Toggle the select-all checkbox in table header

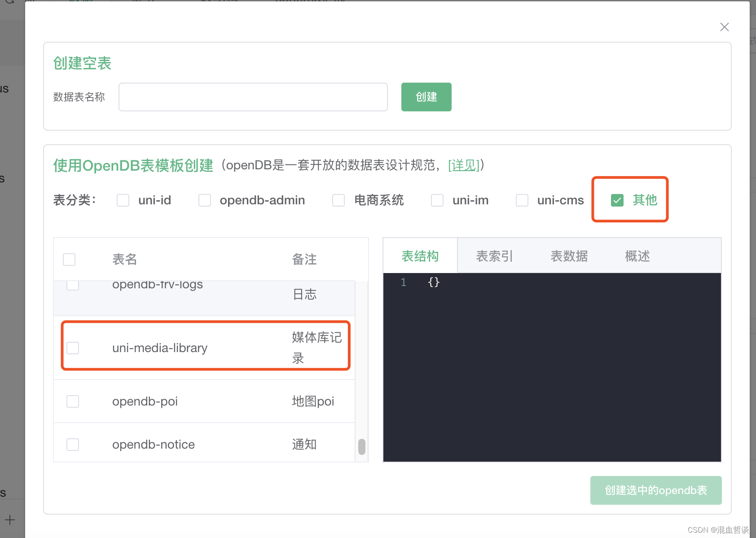tap(69, 259)
